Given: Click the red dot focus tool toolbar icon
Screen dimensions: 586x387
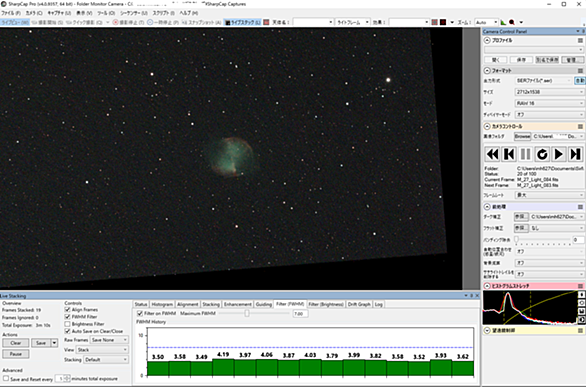Looking at the screenshot, I should tap(512, 22).
